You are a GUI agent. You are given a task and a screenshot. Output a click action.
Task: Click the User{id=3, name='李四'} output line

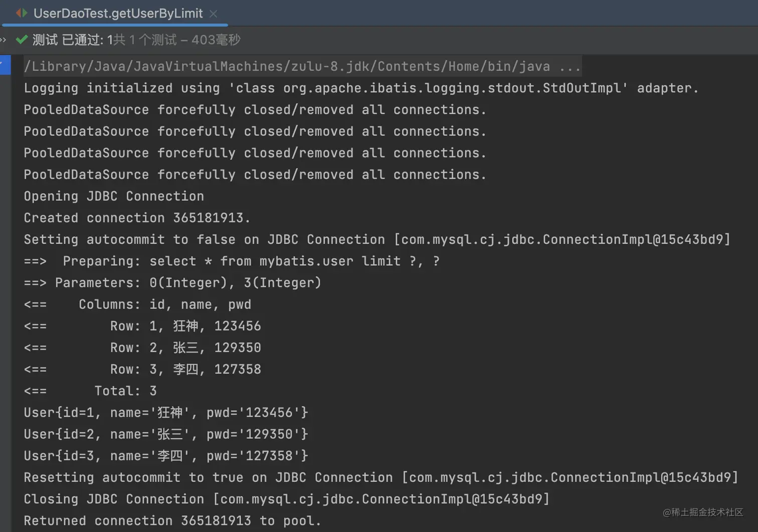pos(166,455)
